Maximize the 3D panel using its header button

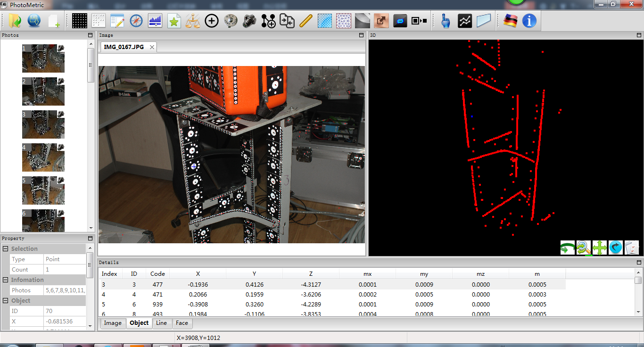click(638, 35)
